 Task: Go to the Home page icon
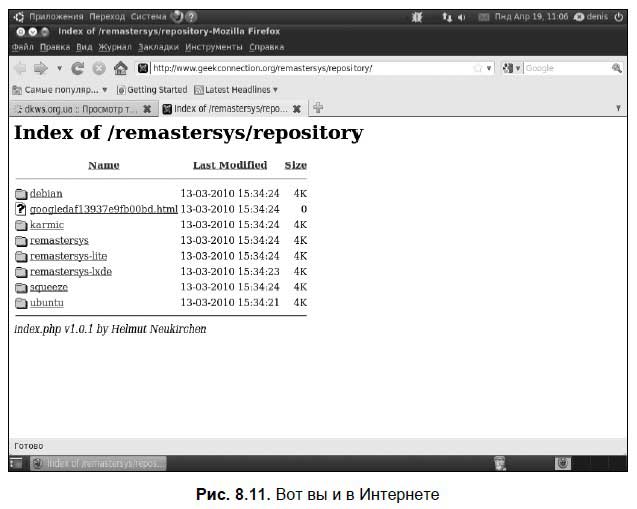tap(120, 68)
